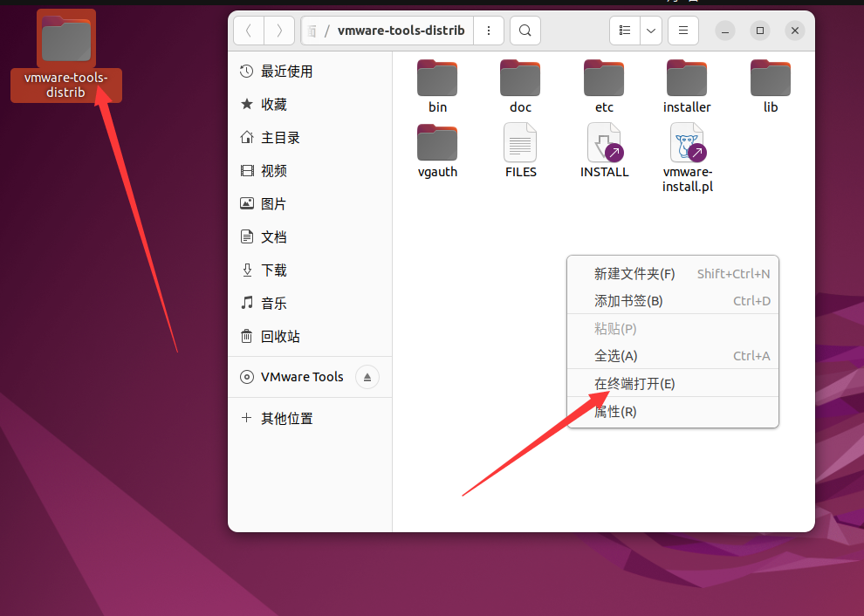The height and width of the screenshot is (616, 864).
Task: Open file search with magnifier icon
Action: 525,31
